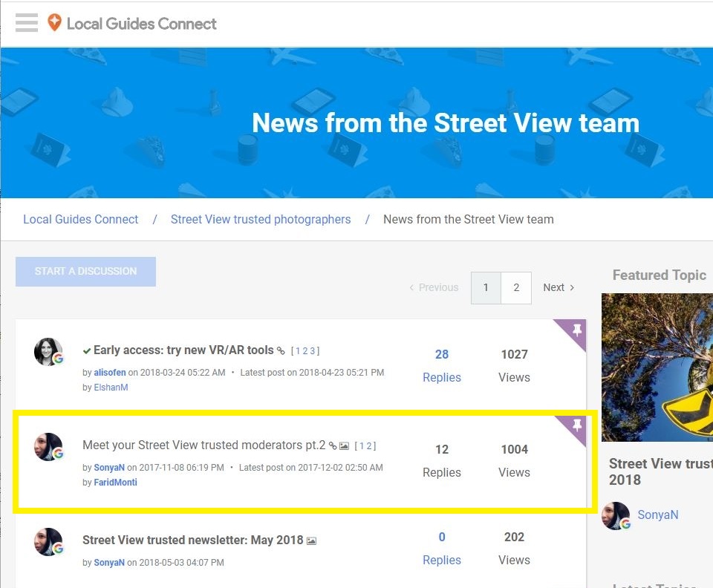Click the Local Guides Connect header title
The width and height of the screenshot is (713, 588).
click(x=141, y=24)
